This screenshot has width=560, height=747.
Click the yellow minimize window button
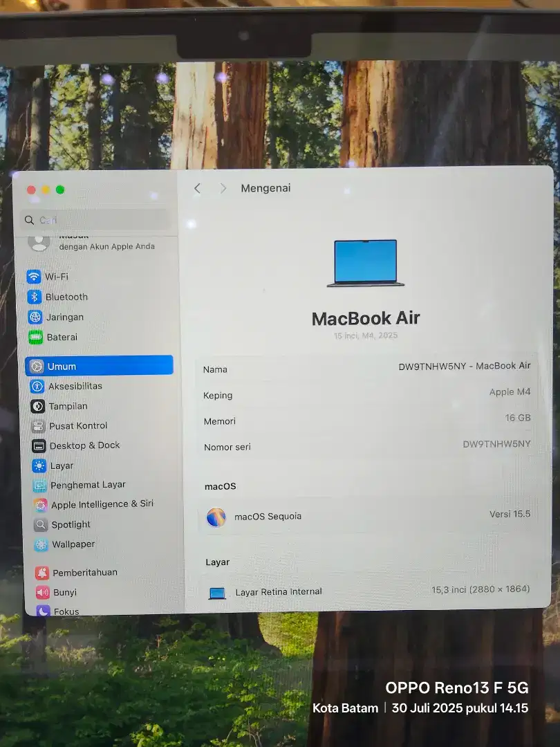tap(46, 190)
